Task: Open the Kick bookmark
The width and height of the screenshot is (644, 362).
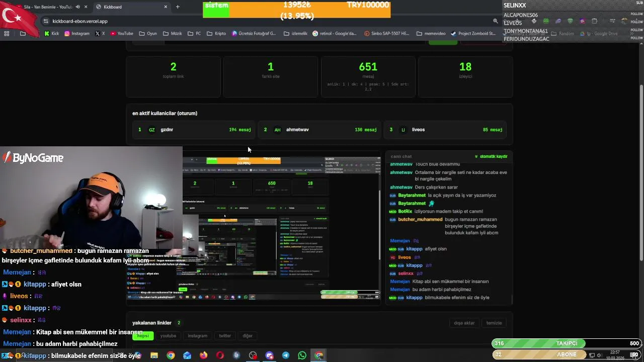Action: 52,34
